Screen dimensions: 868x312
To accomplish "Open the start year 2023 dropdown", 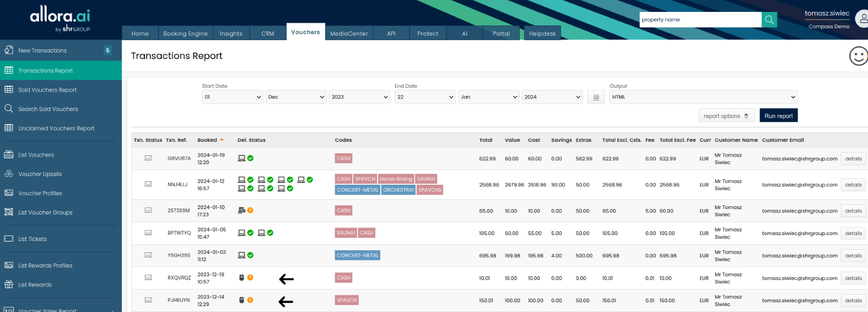I will [x=360, y=97].
